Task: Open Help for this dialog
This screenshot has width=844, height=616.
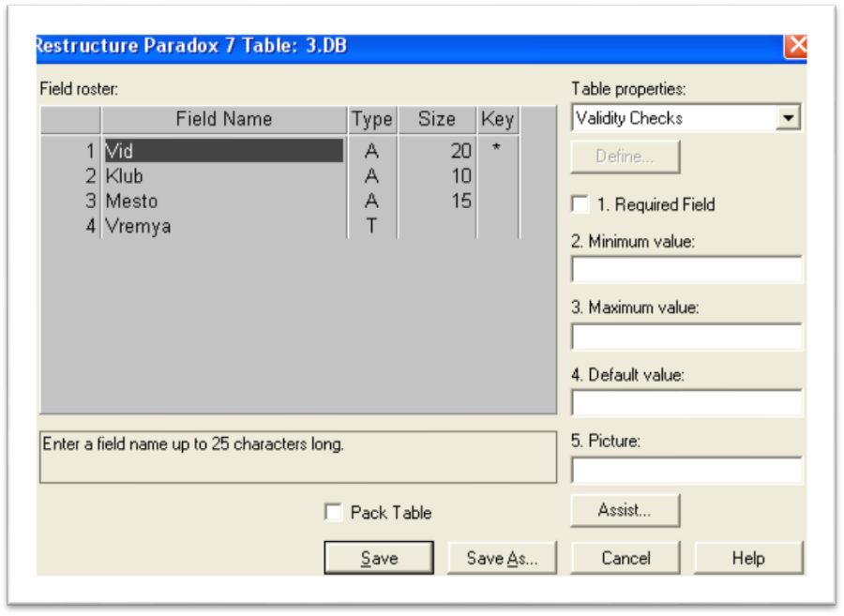Action: [x=748, y=558]
